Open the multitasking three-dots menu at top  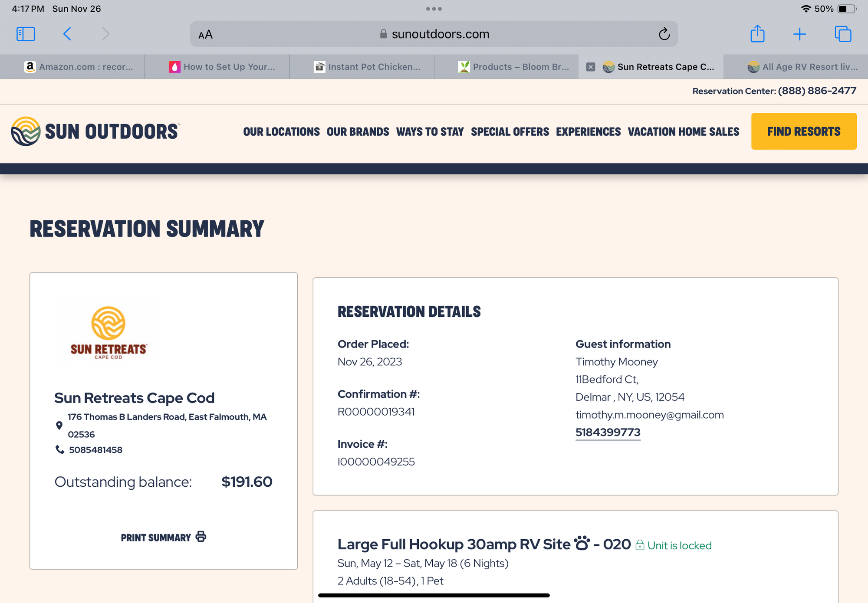(x=434, y=9)
